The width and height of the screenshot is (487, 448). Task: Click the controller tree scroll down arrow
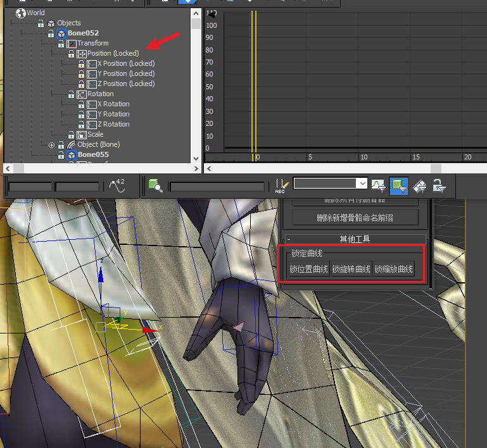point(196,158)
